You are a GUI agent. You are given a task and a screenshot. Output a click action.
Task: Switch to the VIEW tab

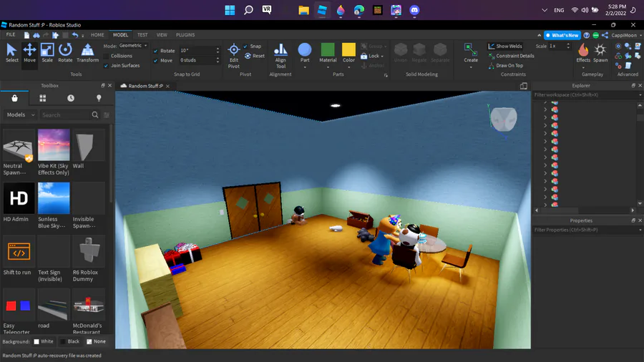(x=162, y=35)
